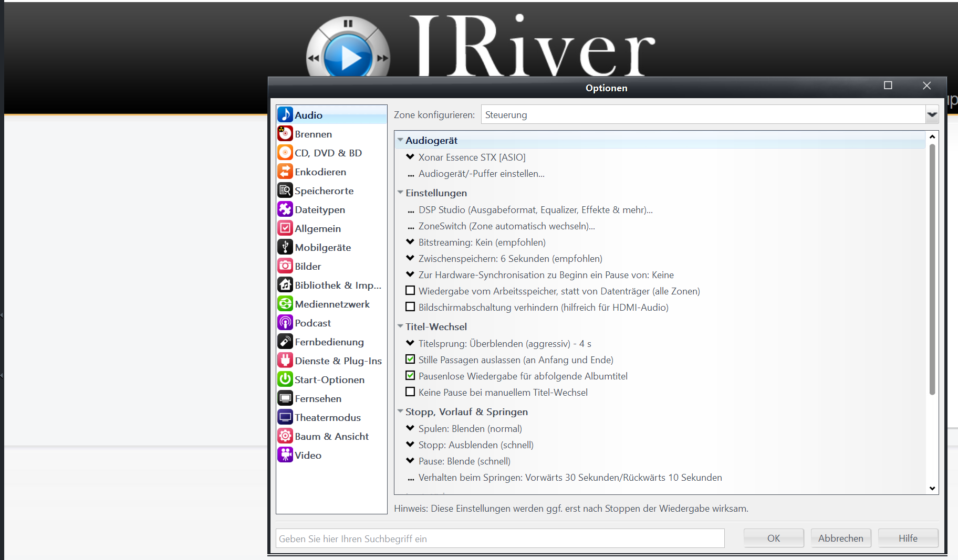The height and width of the screenshot is (560, 958).
Task: Open Titelsprung: Überblenden dropdown
Action: tap(410, 343)
